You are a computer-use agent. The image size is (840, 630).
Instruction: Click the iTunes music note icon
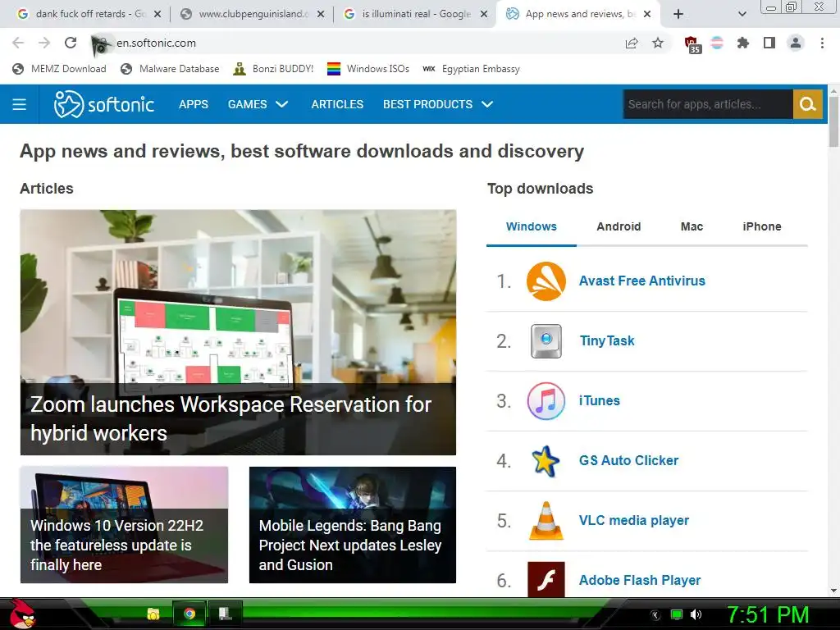click(x=546, y=400)
